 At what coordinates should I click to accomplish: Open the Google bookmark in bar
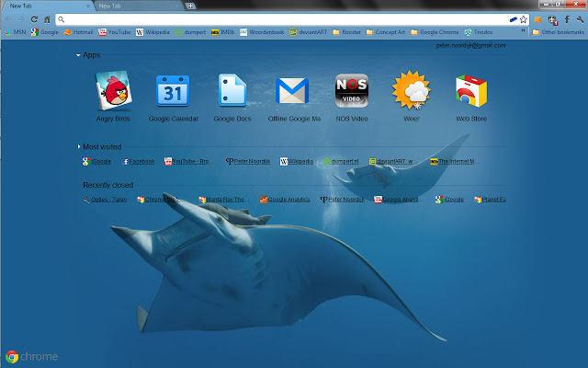point(45,32)
